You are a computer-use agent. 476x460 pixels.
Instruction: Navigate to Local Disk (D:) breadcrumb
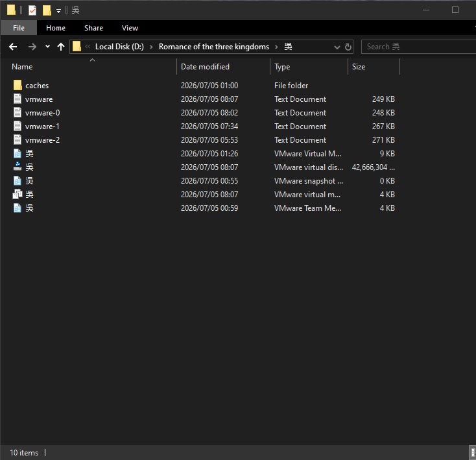pos(119,47)
